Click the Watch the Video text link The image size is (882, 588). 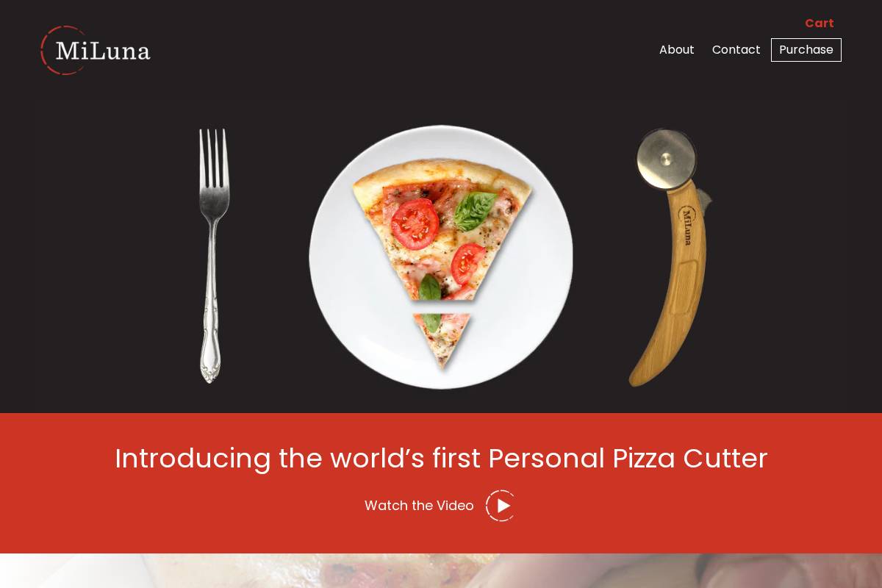click(419, 506)
